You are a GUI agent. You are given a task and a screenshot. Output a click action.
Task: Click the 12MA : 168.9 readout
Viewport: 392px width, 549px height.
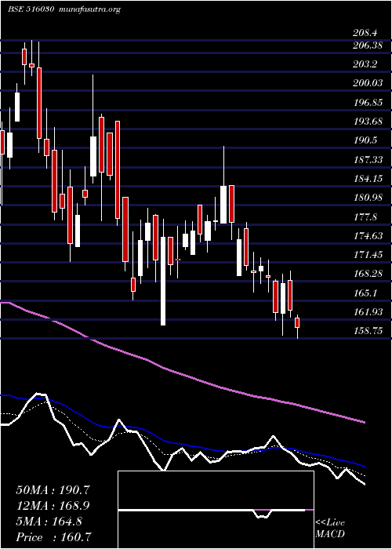[x=53, y=506]
